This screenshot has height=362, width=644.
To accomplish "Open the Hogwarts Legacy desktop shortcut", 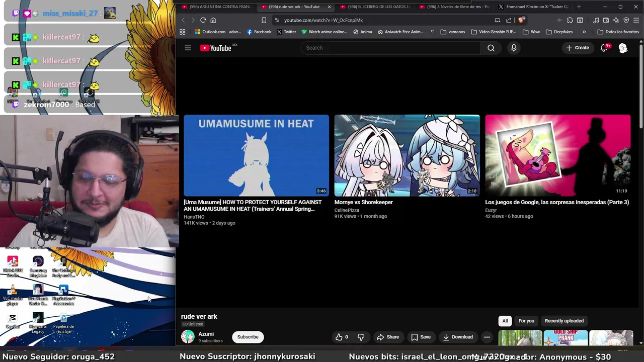I will point(38,324).
